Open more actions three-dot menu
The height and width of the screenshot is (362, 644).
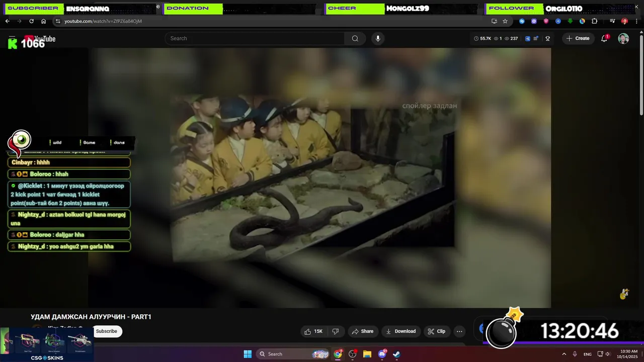pos(459,331)
